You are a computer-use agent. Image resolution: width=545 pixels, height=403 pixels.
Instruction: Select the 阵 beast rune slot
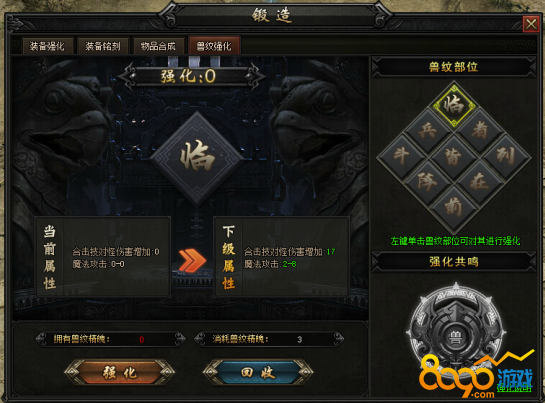coord(428,182)
